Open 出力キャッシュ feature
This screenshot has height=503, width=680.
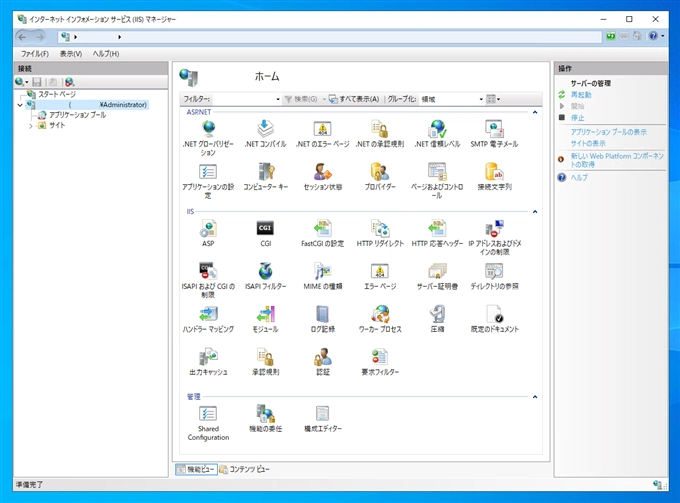tap(208, 362)
